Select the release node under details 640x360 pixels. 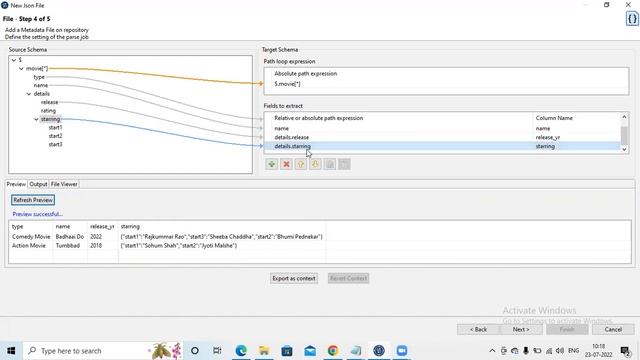point(49,102)
